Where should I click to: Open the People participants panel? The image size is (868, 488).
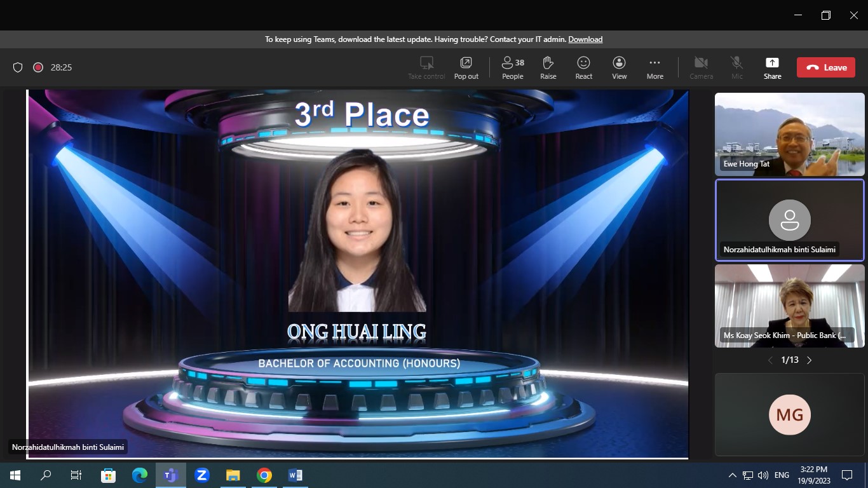click(512, 68)
